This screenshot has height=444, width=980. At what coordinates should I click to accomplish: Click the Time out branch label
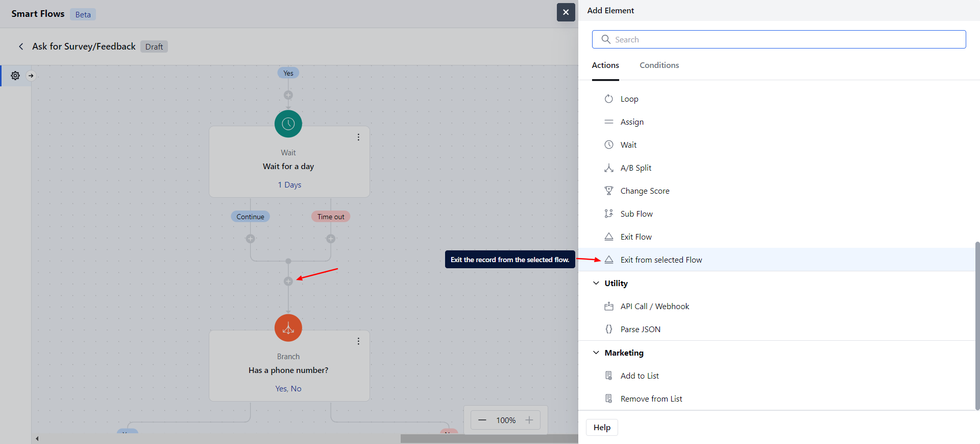click(331, 217)
